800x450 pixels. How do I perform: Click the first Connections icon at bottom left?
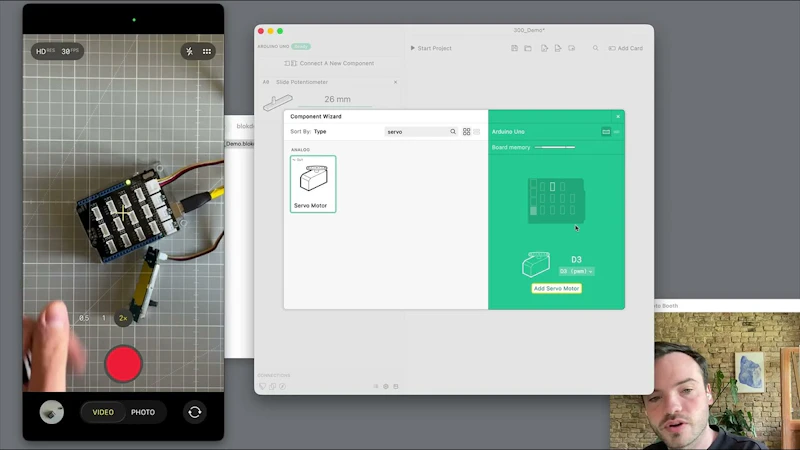click(x=262, y=386)
